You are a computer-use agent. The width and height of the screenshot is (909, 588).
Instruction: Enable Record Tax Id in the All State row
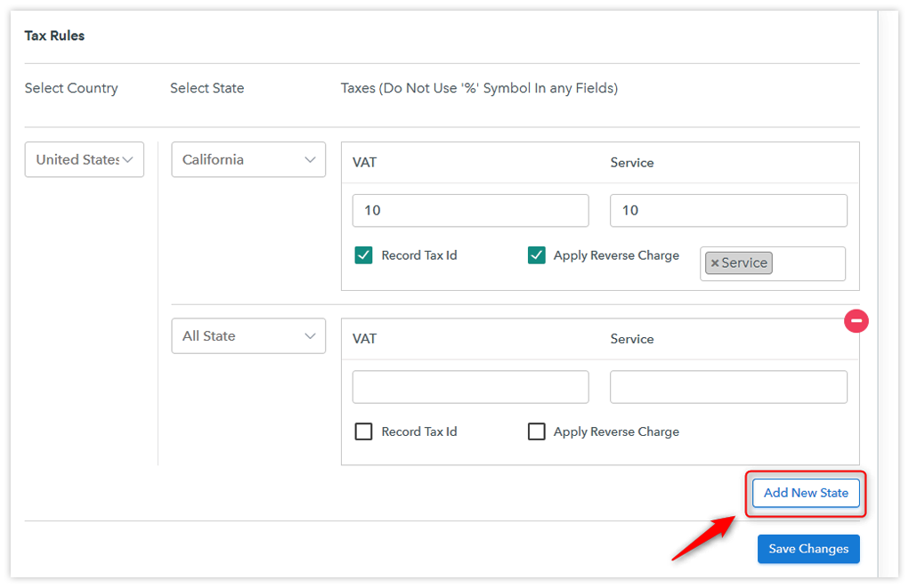[363, 431]
